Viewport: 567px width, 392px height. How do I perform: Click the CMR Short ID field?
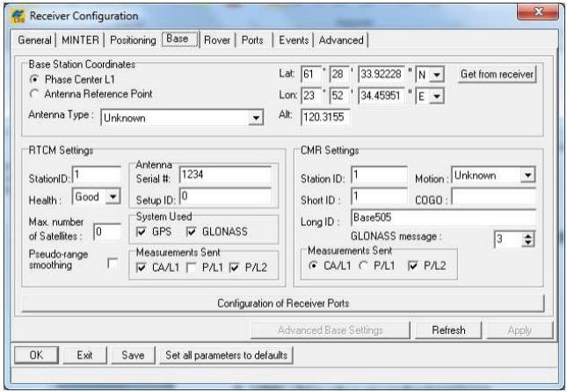(380, 197)
